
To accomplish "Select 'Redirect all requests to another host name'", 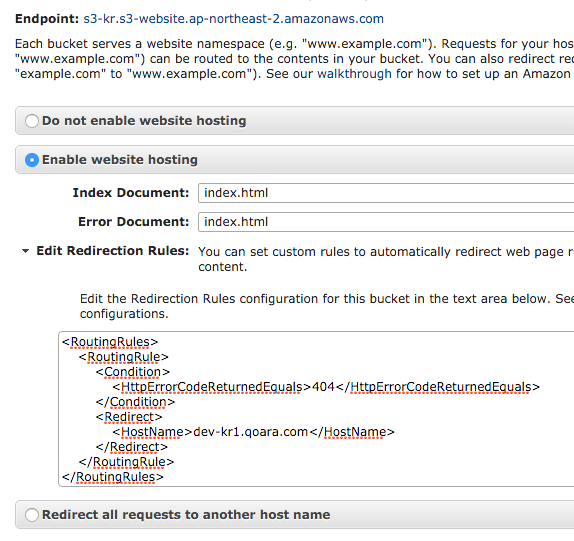I will click(x=32, y=515).
